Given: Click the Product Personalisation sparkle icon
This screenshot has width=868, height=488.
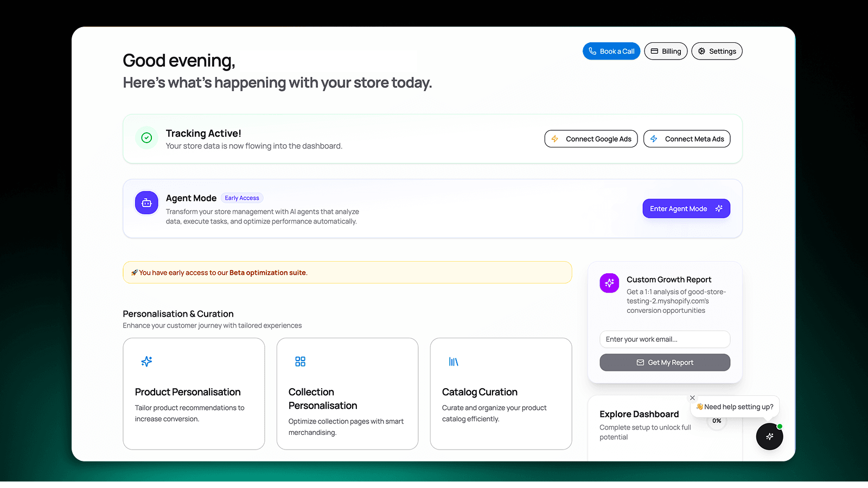Looking at the screenshot, I should coord(146,362).
